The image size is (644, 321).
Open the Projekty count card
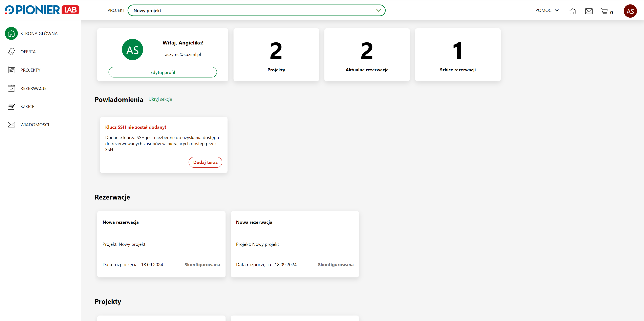tap(276, 55)
